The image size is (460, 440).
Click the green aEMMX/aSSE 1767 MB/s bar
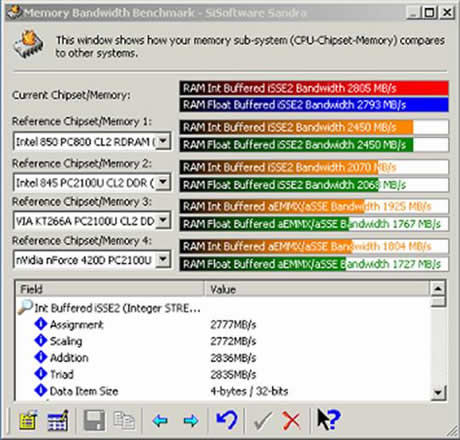(x=314, y=224)
